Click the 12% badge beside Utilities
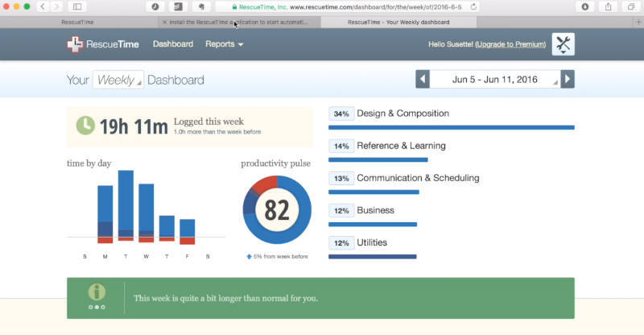The height and width of the screenshot is (335, 644). click(341, 243)
